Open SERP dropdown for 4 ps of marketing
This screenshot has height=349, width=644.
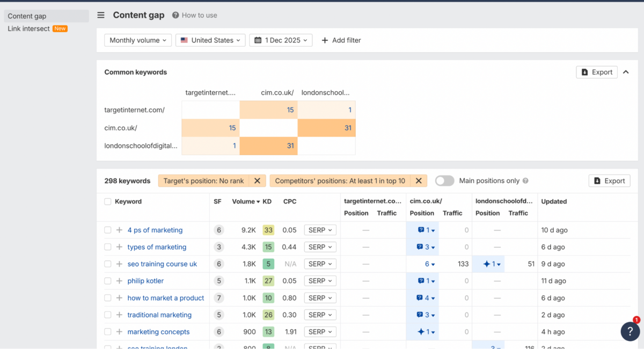(x=320, y=230)
